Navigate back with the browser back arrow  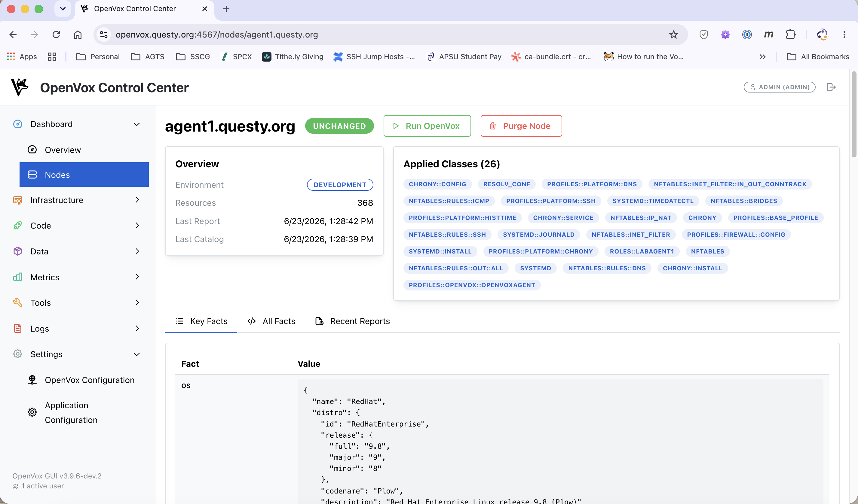pyautogui.click(x=13, y=34)
